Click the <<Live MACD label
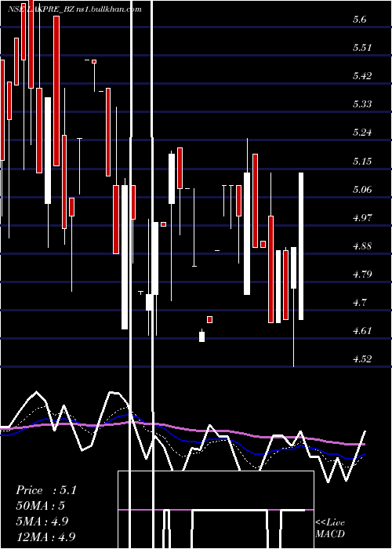This screenshot has height=549, width=392. point(330,529)
